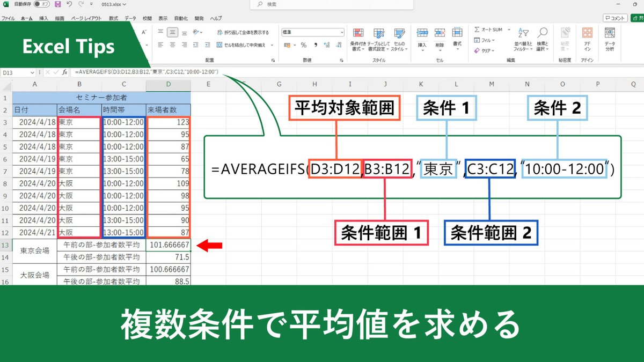Click the top align icon
This screenshot has height=362, width=644.
160,32
